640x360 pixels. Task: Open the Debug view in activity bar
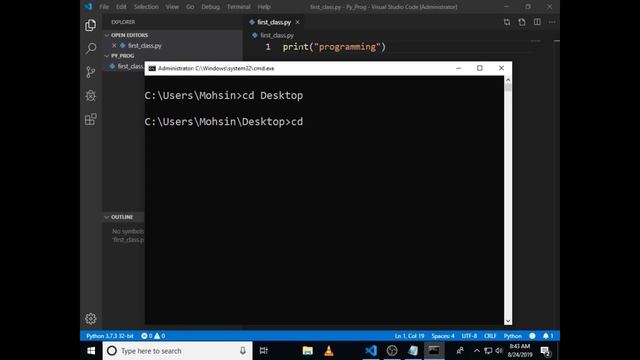(x=91, y=96)
